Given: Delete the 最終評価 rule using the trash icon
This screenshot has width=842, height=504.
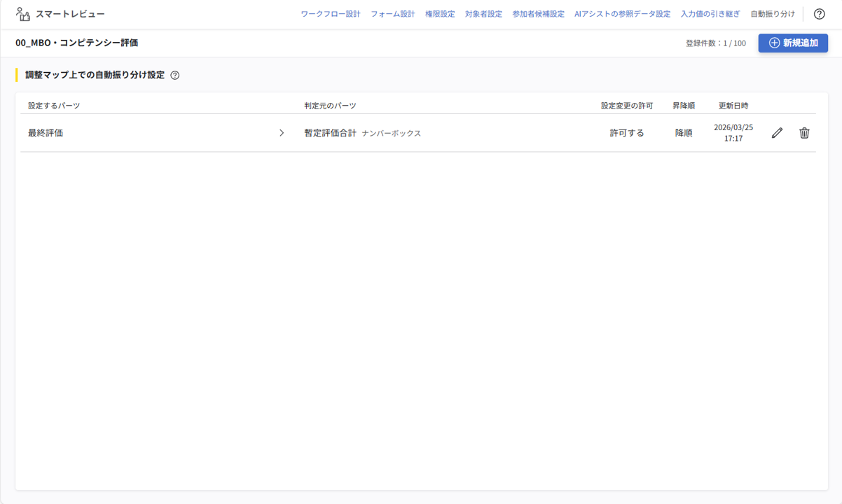Looking at the screenshot, I should point(804,132).
